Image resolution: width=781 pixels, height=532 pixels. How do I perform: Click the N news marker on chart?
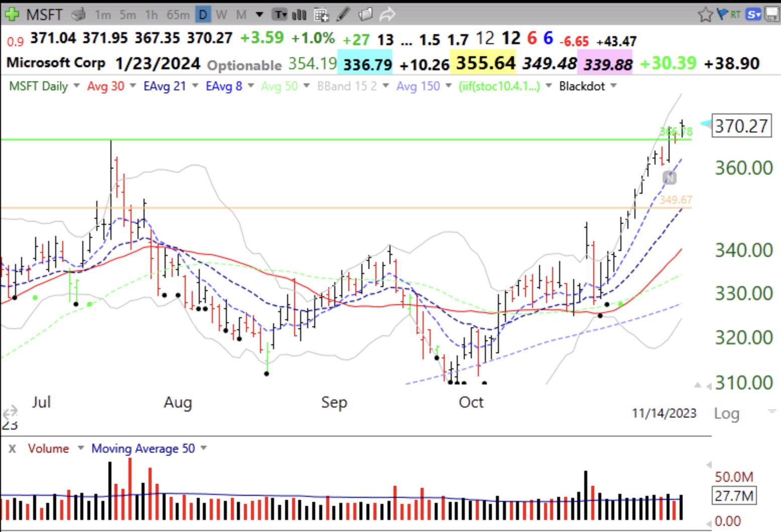(x=669, y=177)
